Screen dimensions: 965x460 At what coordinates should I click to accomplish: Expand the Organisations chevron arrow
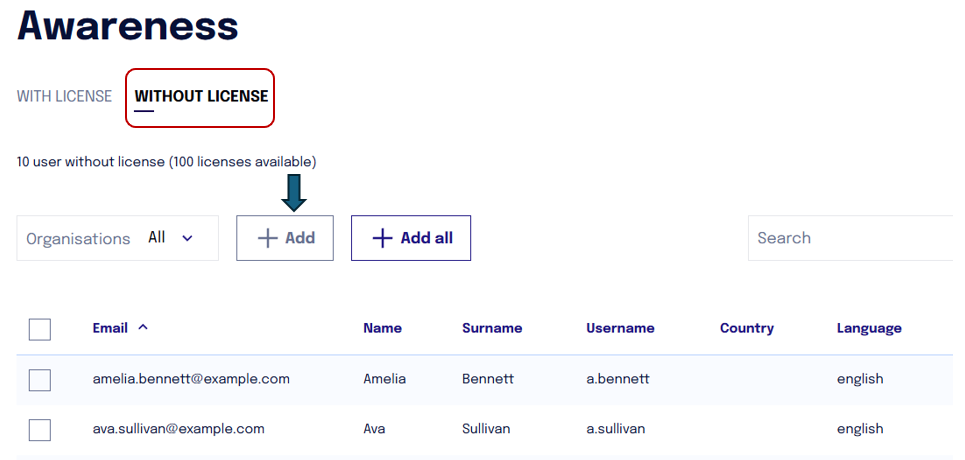pos(188,238)
